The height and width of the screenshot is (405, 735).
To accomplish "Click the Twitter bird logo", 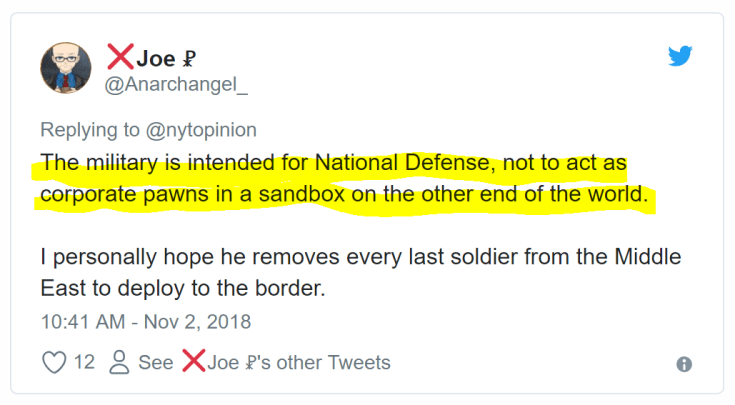I will click(x=680, y=57).
